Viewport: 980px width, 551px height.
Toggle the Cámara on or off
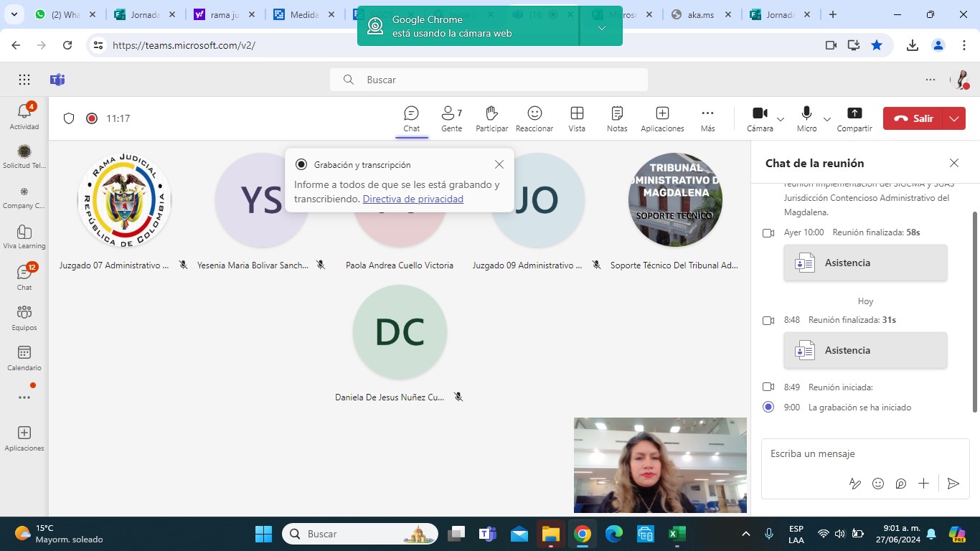[760, 119]
